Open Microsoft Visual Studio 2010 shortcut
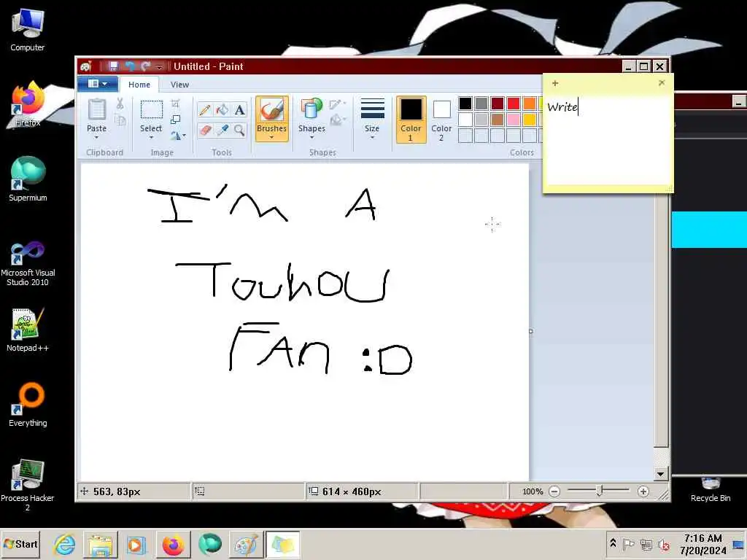747x560 pixels. [28, 263]
